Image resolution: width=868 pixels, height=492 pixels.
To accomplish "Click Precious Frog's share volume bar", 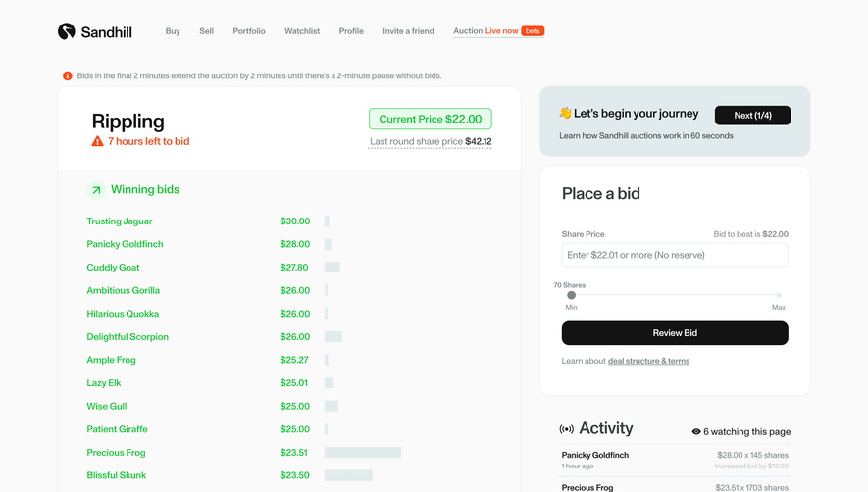I will 363,453.
